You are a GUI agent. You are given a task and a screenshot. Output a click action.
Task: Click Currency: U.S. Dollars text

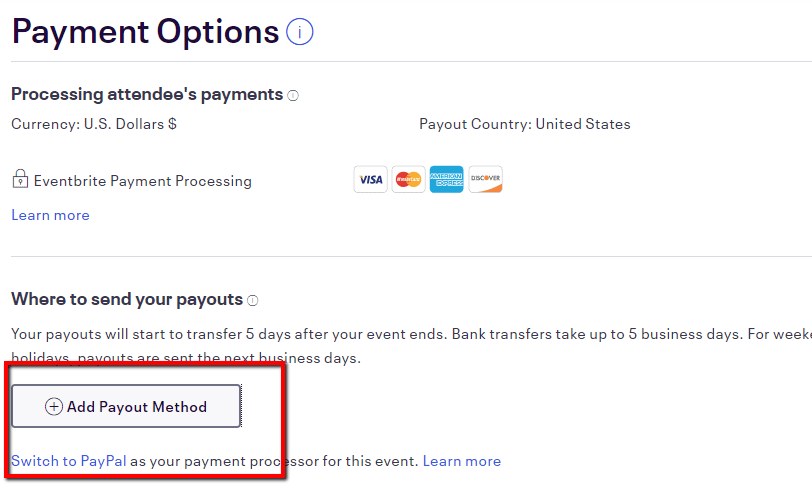[x=94, y=124]
